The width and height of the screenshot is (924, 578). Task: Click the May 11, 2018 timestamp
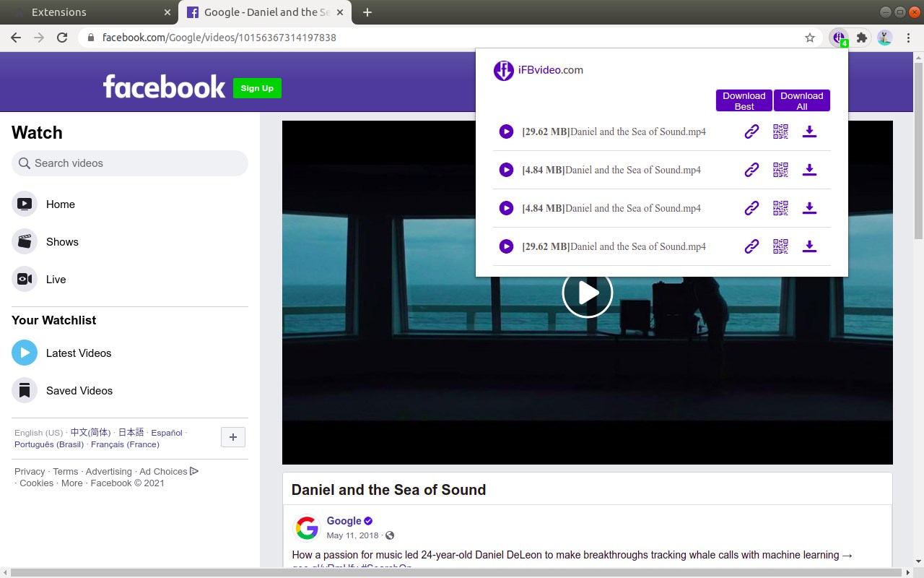pyautogui.click(x=352, y=535)
